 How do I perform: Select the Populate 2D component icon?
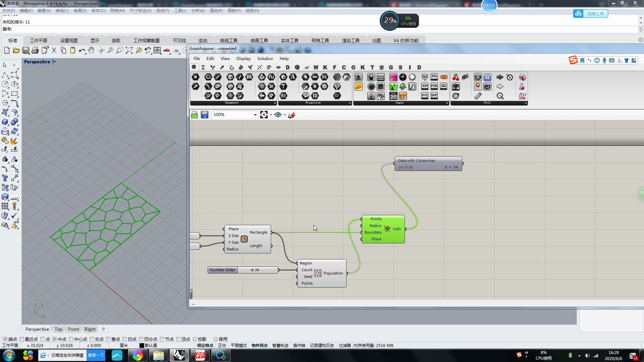tap(318, 273)
